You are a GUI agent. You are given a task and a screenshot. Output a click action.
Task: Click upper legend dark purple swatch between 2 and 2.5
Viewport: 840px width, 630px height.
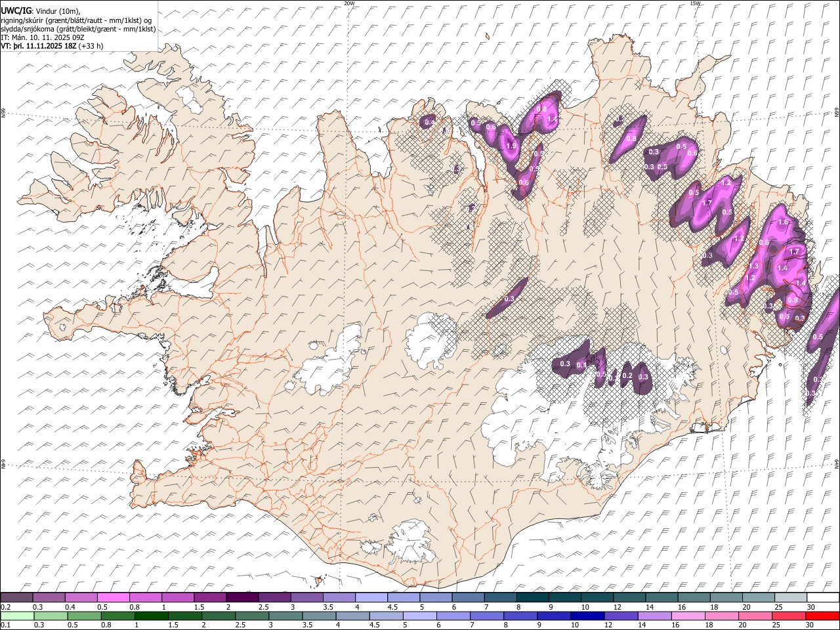(x=241, y=597)
